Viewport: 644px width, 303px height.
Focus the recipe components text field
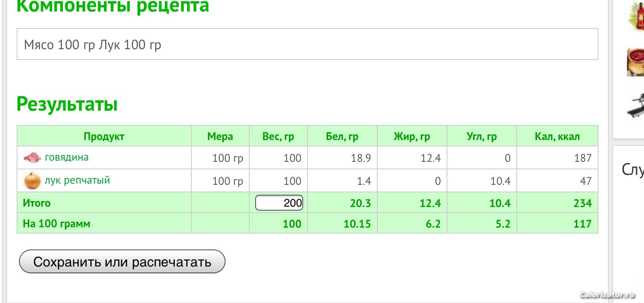click(x=307, y=44)
